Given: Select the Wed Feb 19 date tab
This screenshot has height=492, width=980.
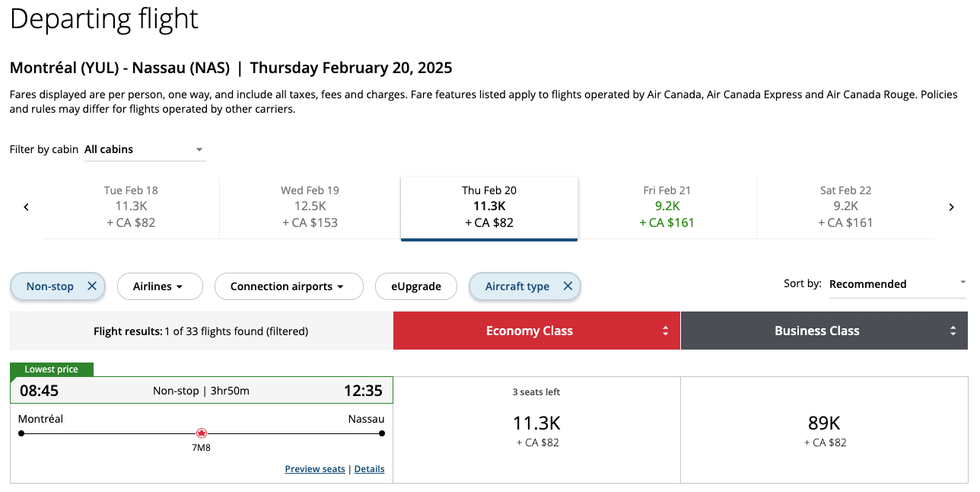Looking at the screenshot, I should (x=310, y=206).
